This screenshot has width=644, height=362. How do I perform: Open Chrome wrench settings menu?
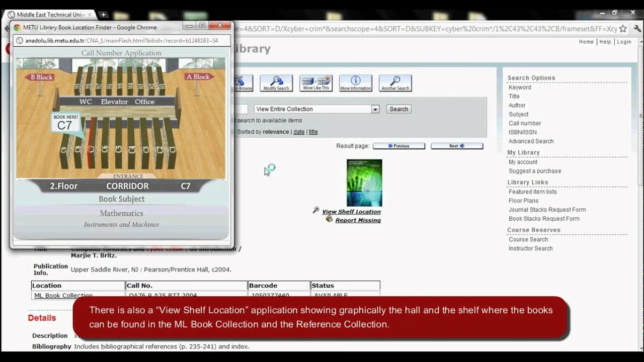[637, 29]
